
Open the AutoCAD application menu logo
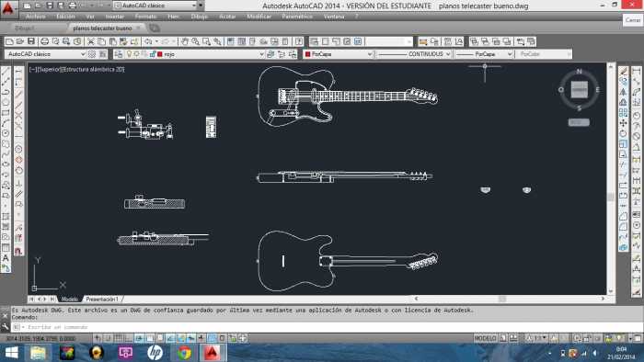point(7,7)
